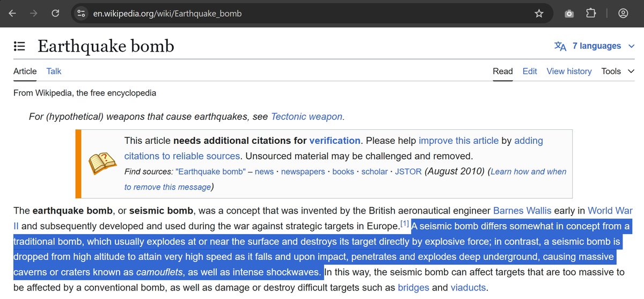
Task: Toggle the table of contents icon
Action: [x=19, y=46]
